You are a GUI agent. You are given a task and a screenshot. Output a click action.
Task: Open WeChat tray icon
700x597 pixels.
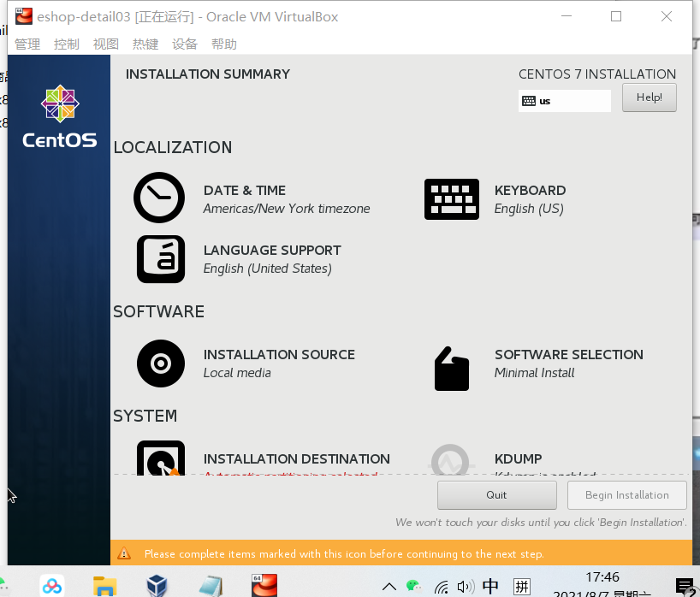point(414,585)
